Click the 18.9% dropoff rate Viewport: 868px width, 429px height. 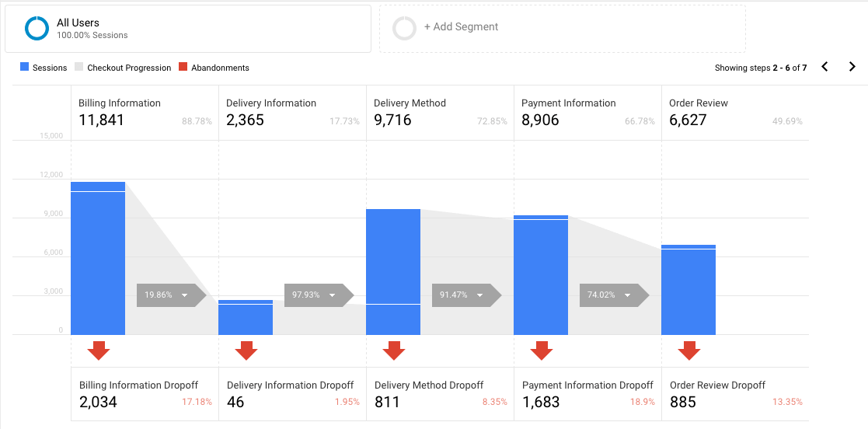643,402
